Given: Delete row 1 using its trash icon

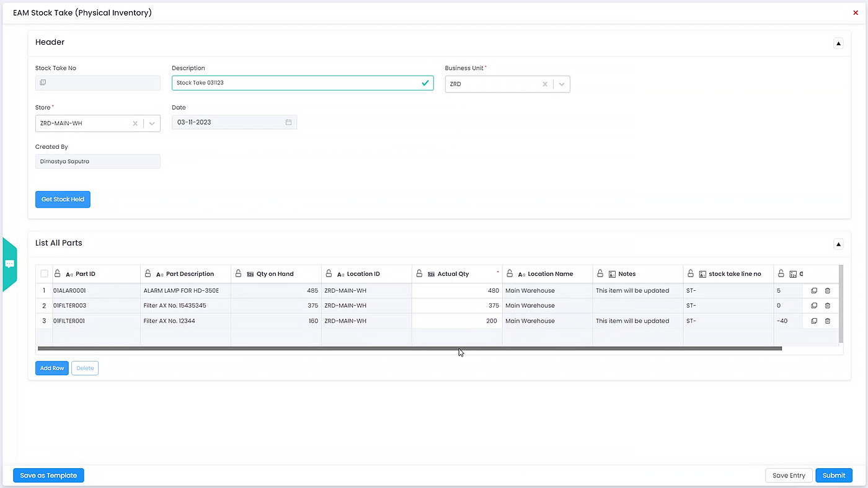Looking at the screenshot, I should pos(827,290).
